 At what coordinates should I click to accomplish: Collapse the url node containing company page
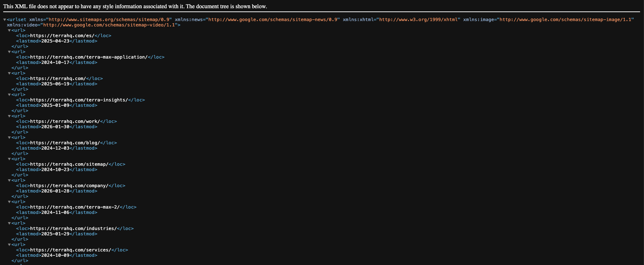[9, 180]
